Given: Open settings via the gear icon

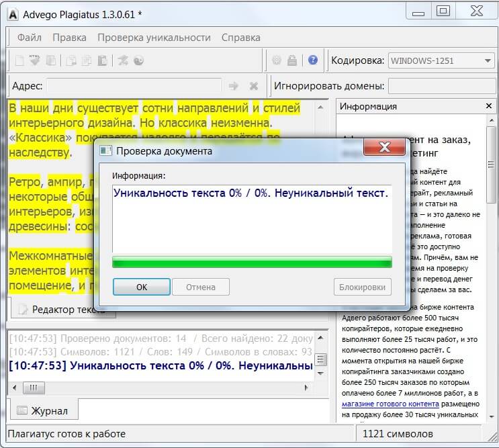Looking at the screenshot, I should click(277, 60).
